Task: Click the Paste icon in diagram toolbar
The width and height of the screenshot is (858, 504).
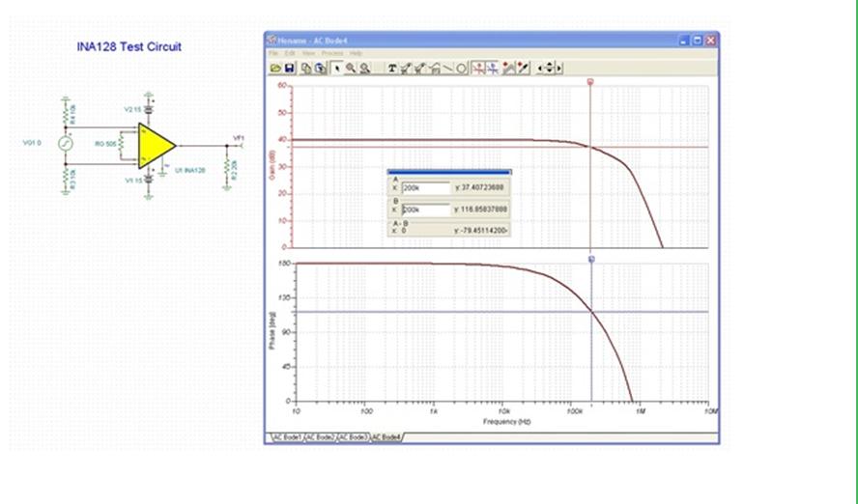Action: [x=321, y=69]
